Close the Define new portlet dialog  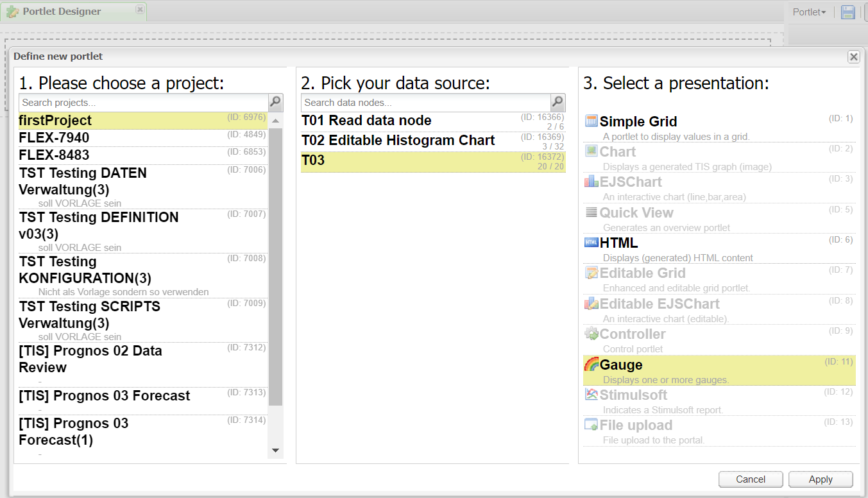[853, 57]
